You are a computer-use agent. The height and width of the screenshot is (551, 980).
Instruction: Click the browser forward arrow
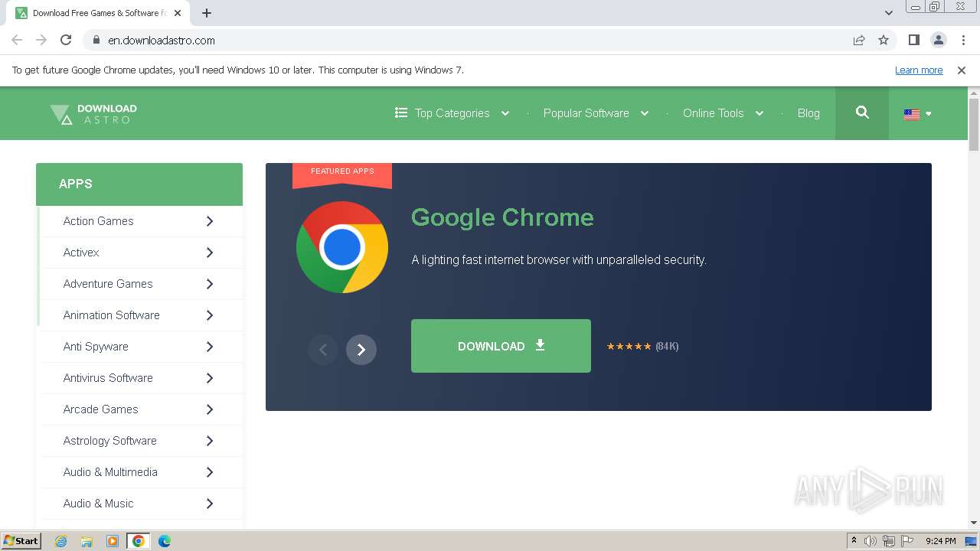(41, 40)
